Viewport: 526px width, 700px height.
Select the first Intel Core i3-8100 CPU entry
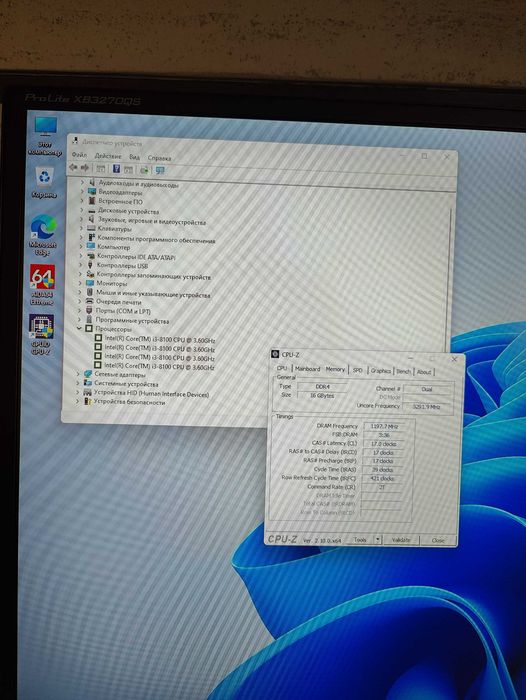[x=155, y=339]
